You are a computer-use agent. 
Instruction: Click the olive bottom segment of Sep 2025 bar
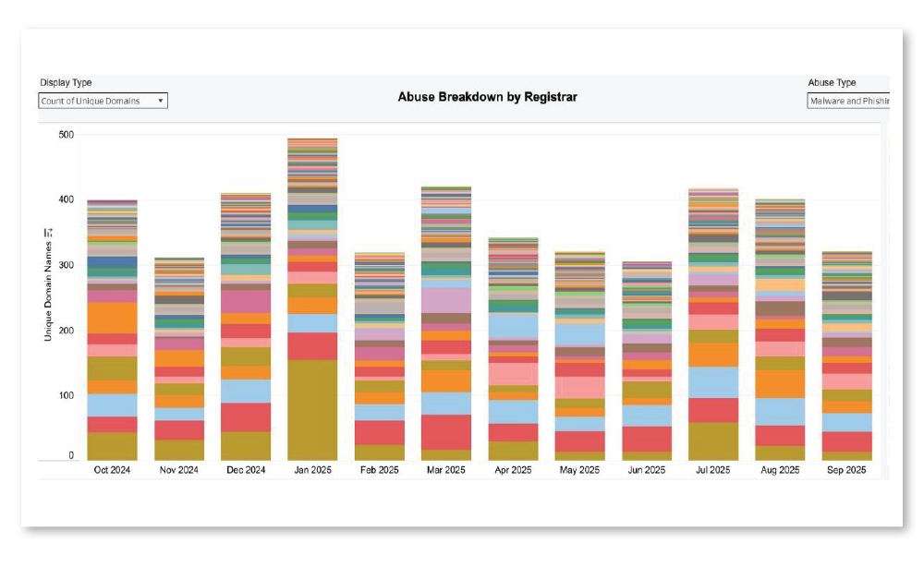[846, 455]
